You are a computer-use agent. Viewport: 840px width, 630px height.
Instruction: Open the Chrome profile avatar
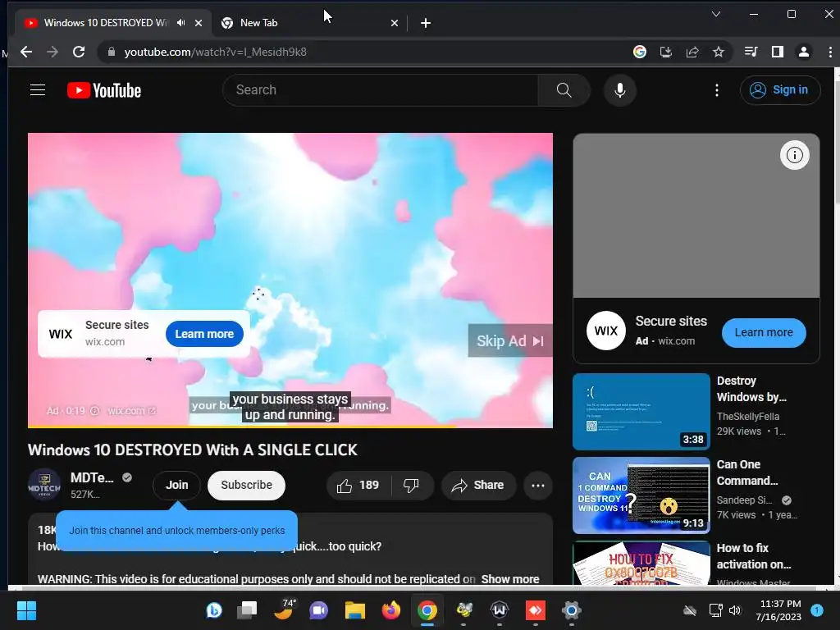pyautogui.click(x=804, y=52)
